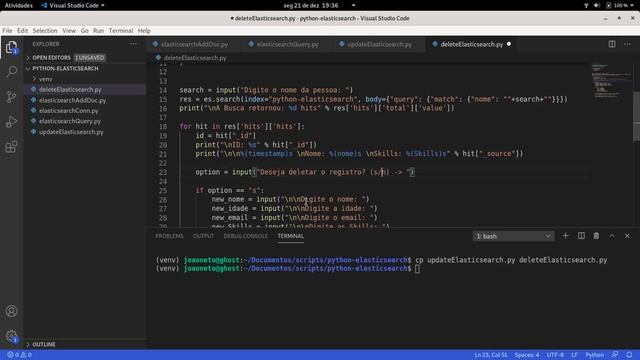
Task: Click Spaces: 4 indentation setting
Action: pyautogui.click(x=527, y=355)
